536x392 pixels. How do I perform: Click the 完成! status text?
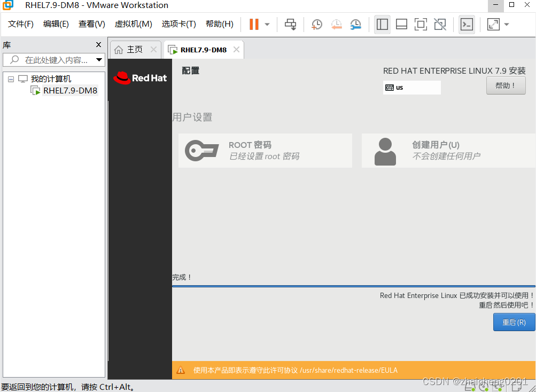(182, 277)
